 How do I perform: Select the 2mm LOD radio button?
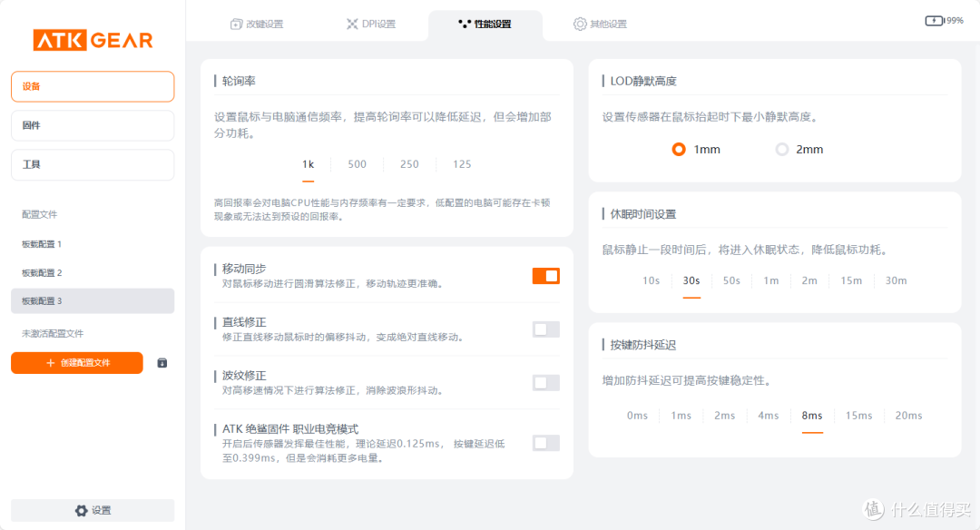tap(782, 150)
